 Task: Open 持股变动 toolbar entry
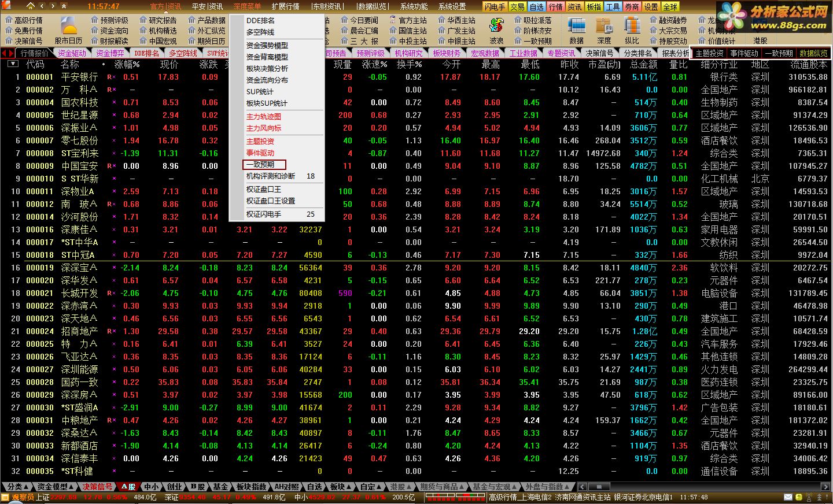tap(668, 41)
